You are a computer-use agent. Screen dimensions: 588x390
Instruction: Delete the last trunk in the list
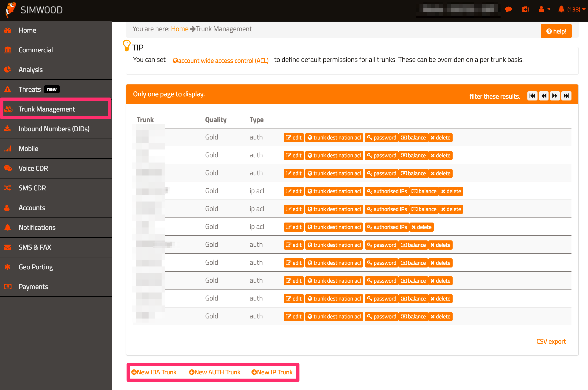440,317
